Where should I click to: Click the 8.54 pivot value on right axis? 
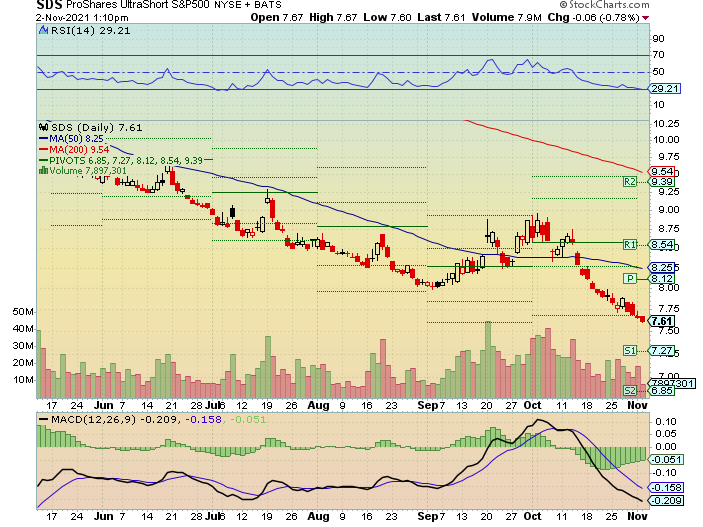point(662,244)
